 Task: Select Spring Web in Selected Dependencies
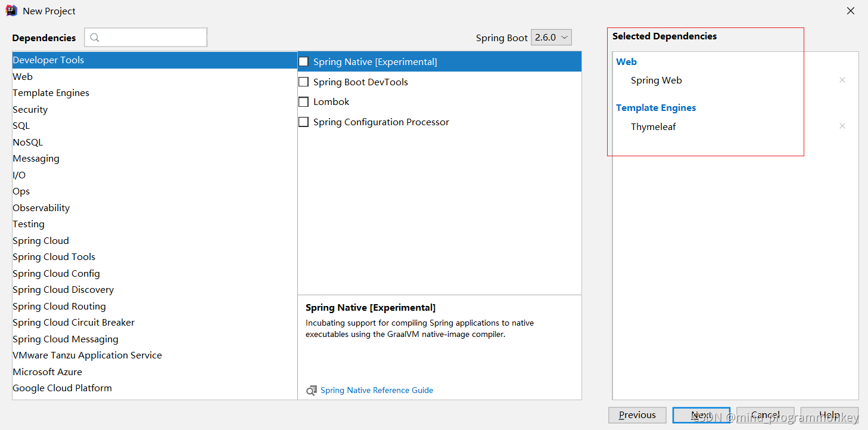pyautogui.click(x=657, y=81)
